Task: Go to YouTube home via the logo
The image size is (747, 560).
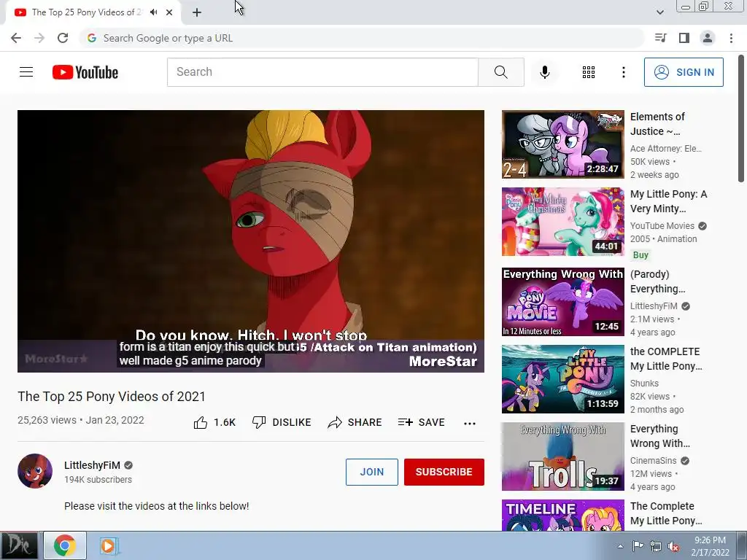Action: (85, 72)
